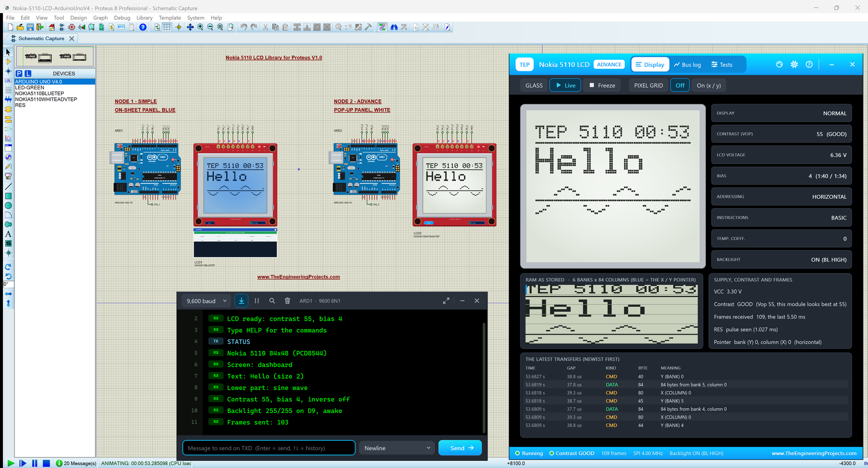The height and width of the screenshot is (468, 868).
Task: Click the Play simulation button
Action: 10,463
